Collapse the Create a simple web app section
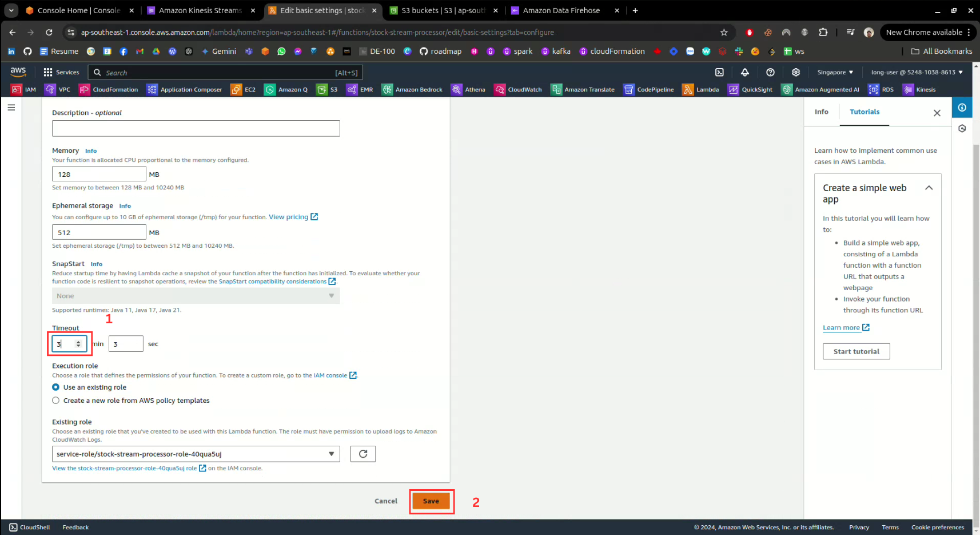Viewport: 980px width, 535px height. click(929, 188)
